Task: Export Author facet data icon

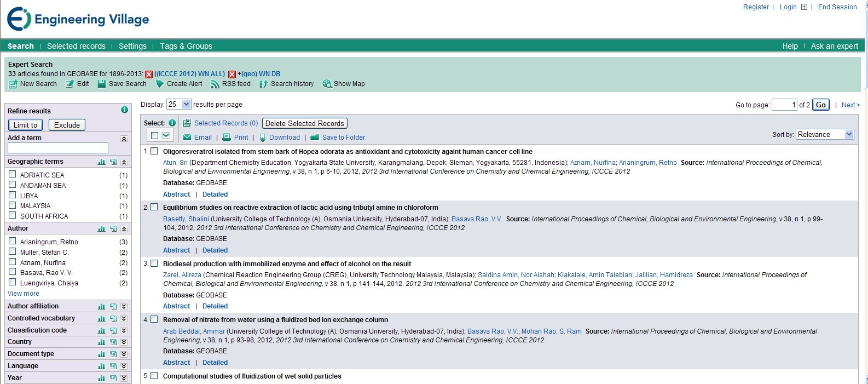Action: pos(113,229)
